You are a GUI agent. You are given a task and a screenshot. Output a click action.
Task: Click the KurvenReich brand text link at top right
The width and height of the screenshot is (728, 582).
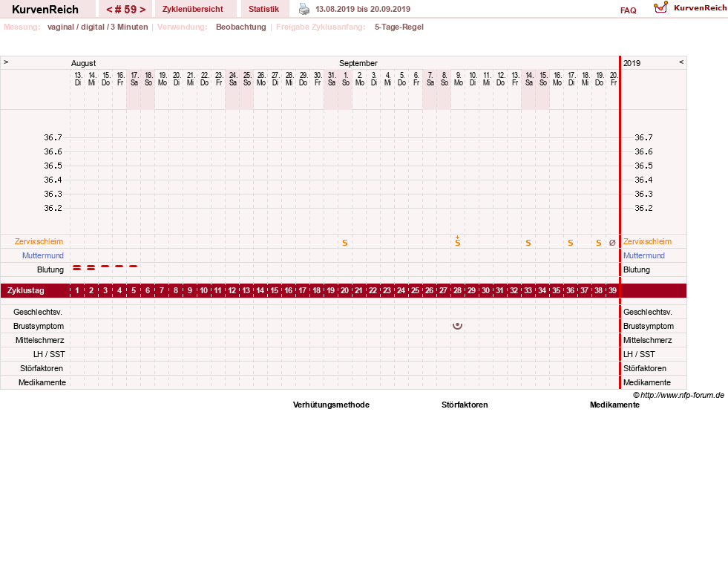click(700, 8)
